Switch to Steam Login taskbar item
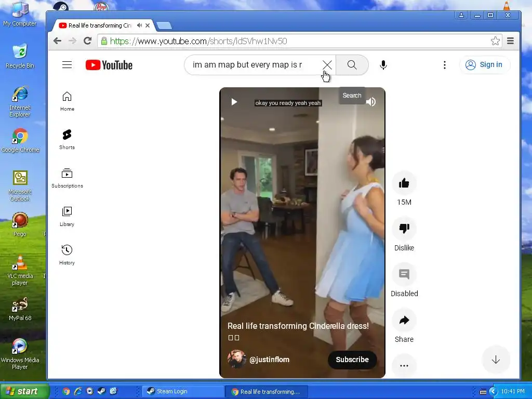 tap(182, 391)
